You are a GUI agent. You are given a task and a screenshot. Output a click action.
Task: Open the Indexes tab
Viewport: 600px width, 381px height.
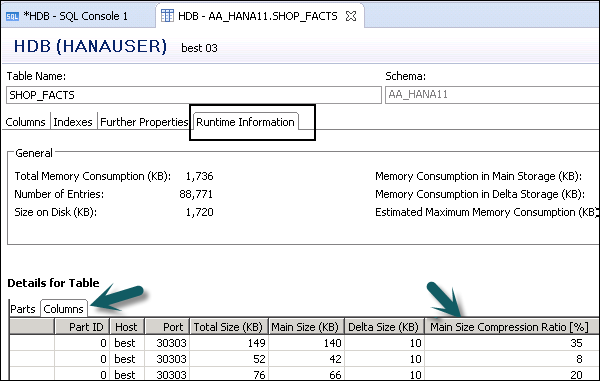point(73,122)
